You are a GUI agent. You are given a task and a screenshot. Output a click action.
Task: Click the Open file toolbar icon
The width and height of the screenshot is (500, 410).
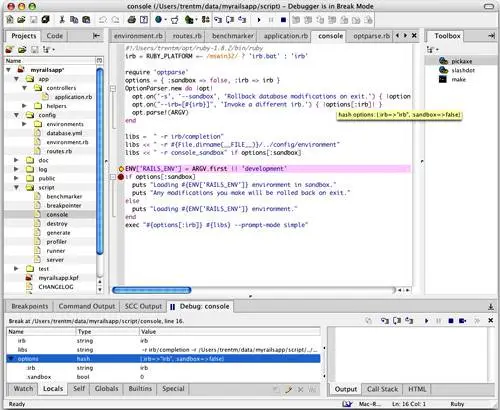(21, 20)
